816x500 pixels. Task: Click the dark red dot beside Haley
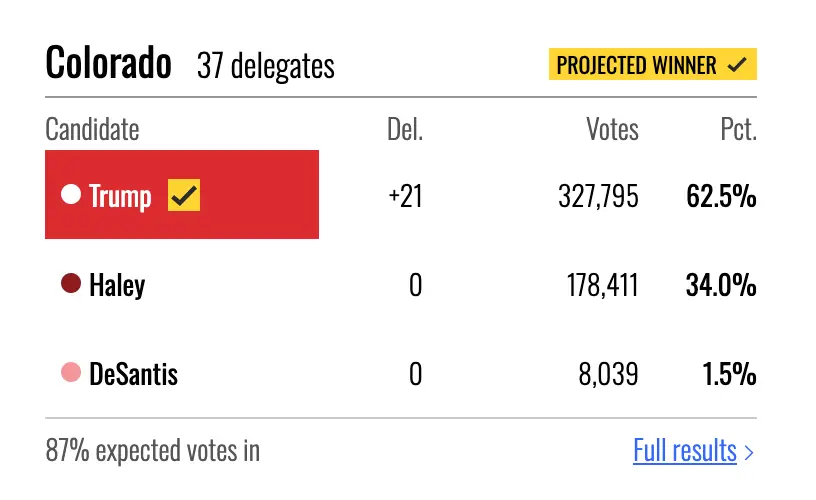tap(71, 284)
